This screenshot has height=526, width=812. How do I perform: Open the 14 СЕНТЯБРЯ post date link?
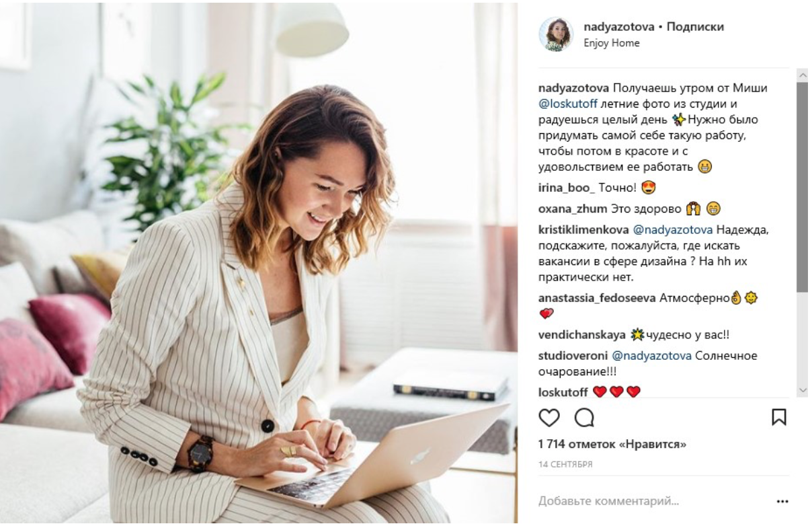coord(565,464)
